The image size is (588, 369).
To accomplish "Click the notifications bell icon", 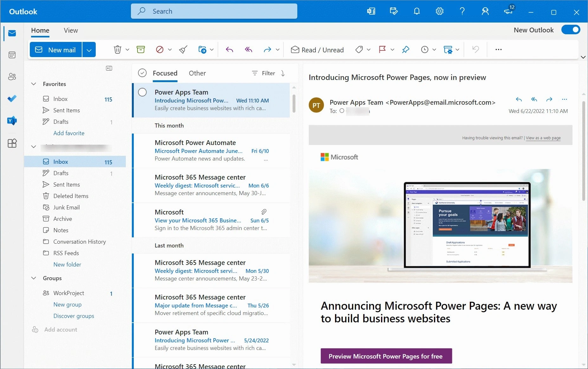I will point(417,11).
